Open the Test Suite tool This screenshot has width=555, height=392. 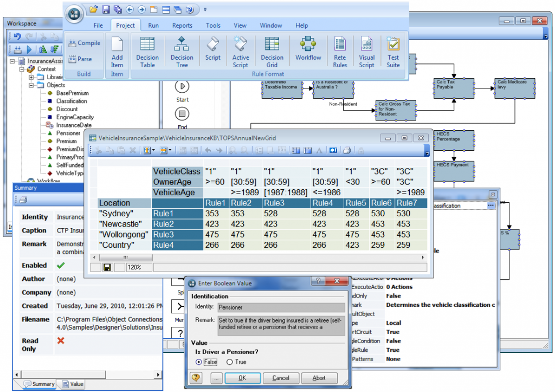point(393,52)
